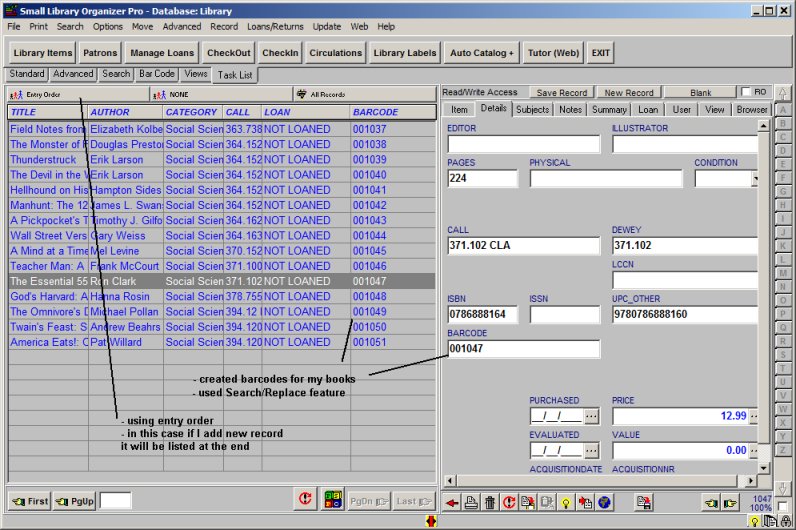Open the CONDITION dropdown arrow
This screenshot has height=530, width=796.
(755, 178)
